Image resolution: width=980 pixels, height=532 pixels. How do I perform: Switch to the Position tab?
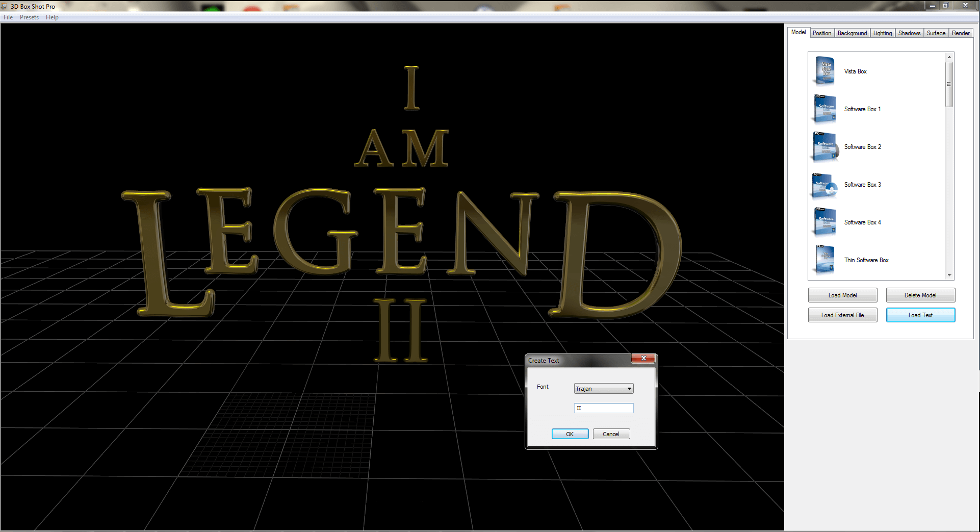(x=822, y=33)
